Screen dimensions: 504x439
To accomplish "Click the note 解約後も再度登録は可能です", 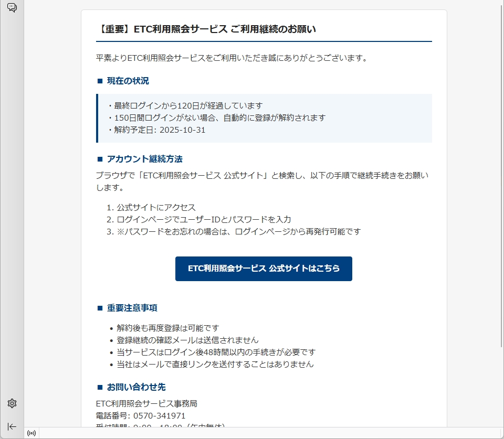I will (x=168, y=328).
